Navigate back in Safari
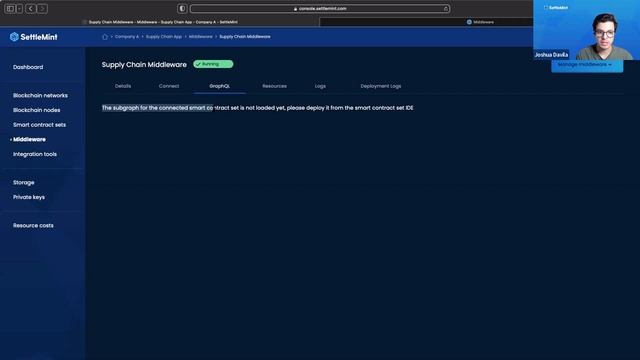Screen dimensions: 640x360 coord(31,9)
